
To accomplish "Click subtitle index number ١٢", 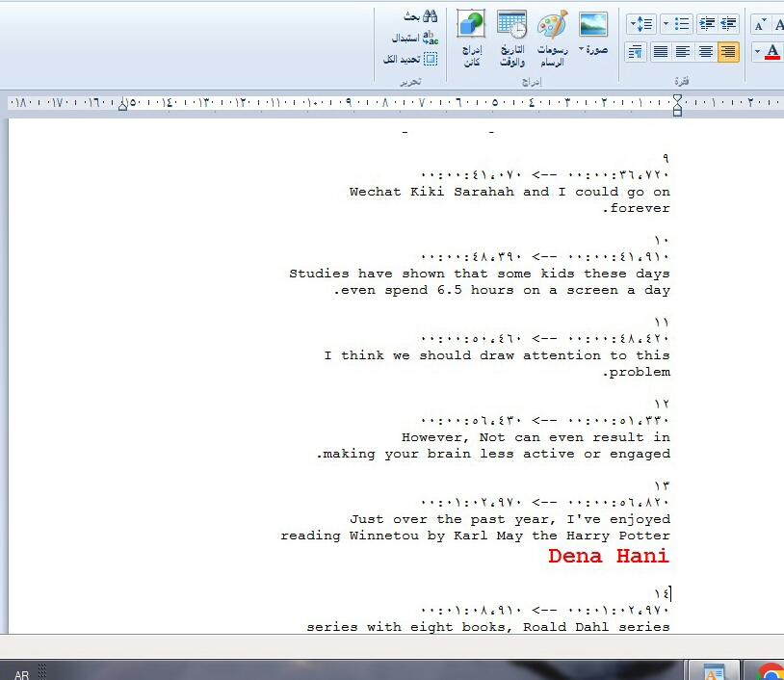I will (x=662, y=404).
